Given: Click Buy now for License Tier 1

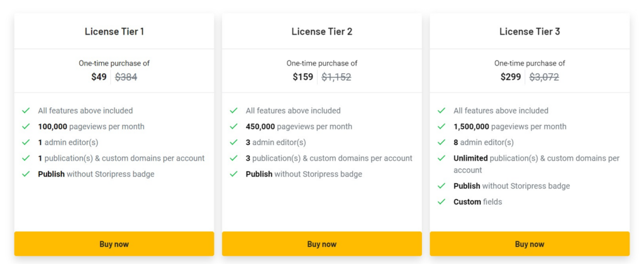Looking at the screenshot, I should coord(114,244).
